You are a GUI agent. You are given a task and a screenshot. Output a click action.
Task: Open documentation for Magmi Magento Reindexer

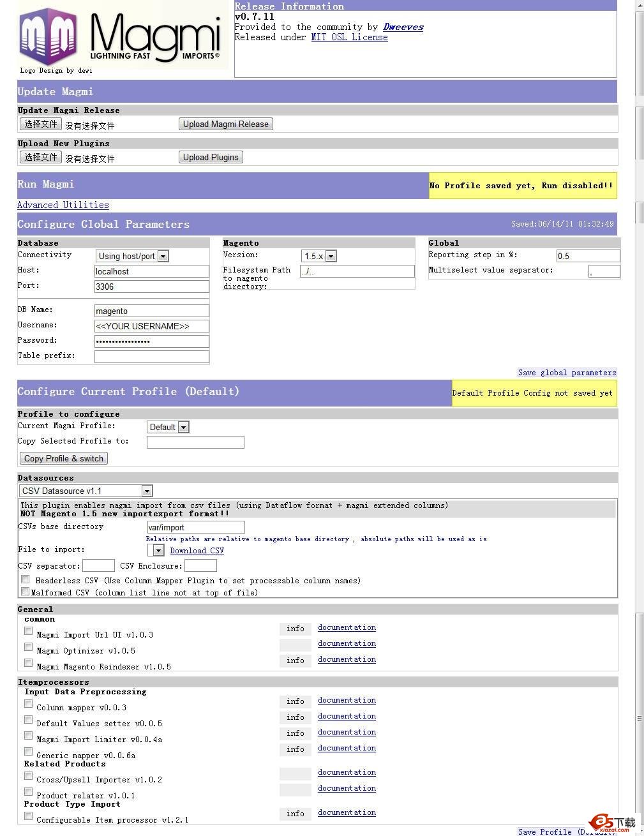click(x=347, y=659)
